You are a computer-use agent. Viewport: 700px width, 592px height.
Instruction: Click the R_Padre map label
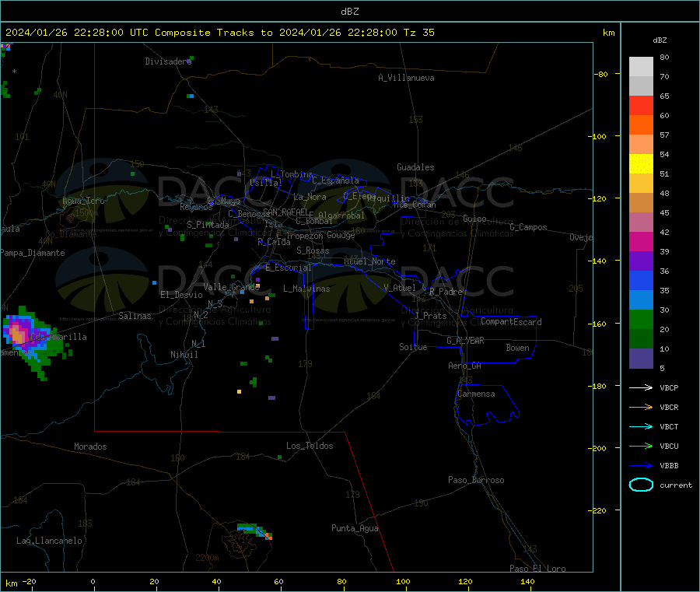point(446,292)
